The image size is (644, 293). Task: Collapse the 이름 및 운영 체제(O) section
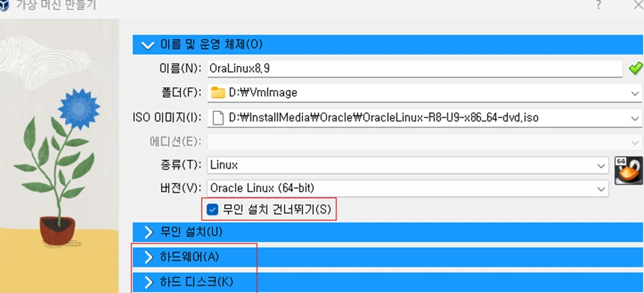point(388,45)
